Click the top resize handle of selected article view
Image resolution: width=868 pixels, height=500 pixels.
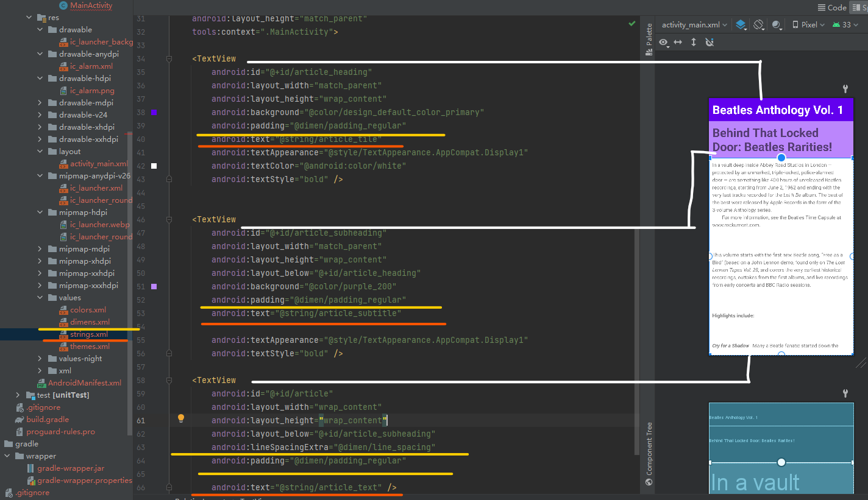click(781, 158)
